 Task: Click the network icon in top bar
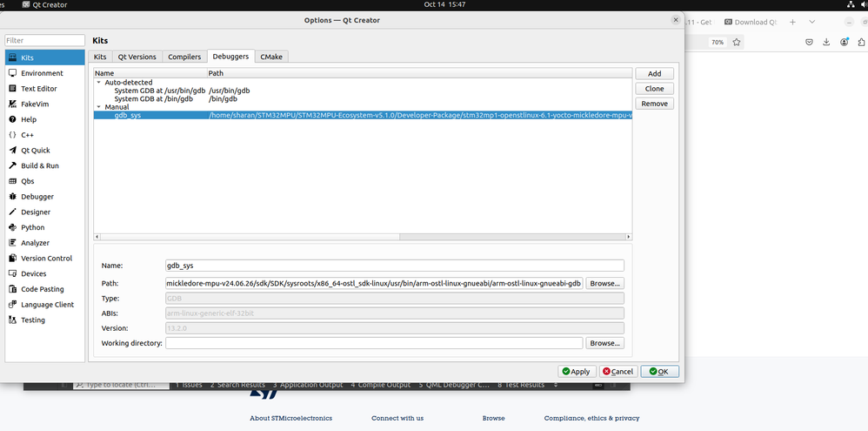point(851,4)
